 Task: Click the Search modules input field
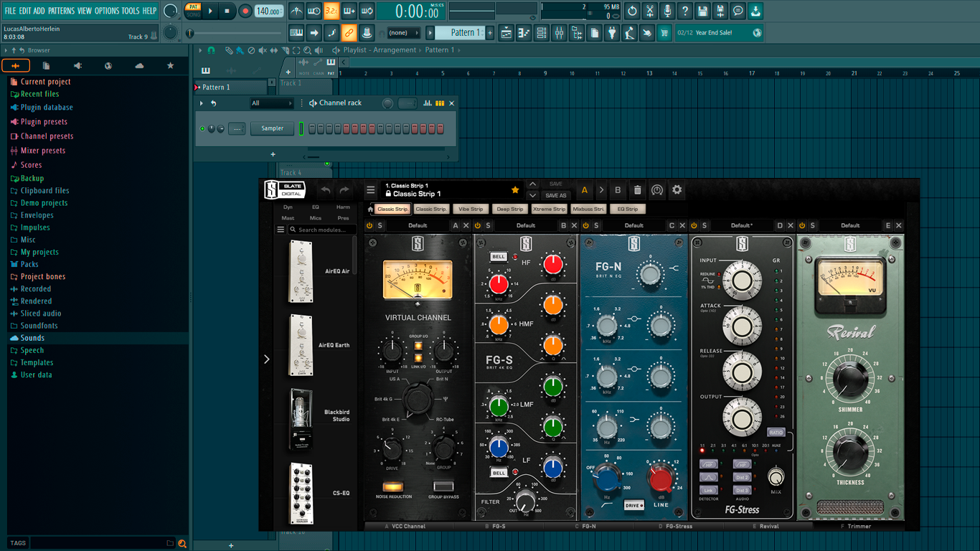(x=322, y=230)
